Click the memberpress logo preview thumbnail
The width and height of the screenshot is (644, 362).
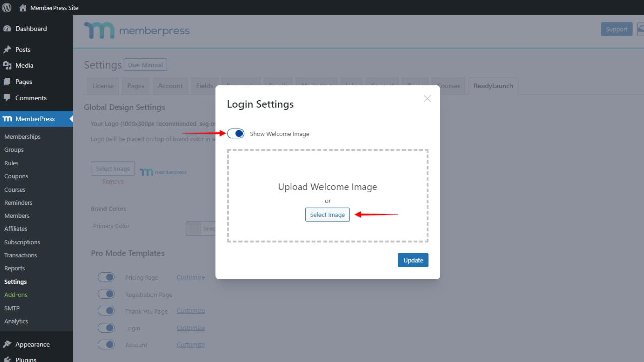(164, 172)
